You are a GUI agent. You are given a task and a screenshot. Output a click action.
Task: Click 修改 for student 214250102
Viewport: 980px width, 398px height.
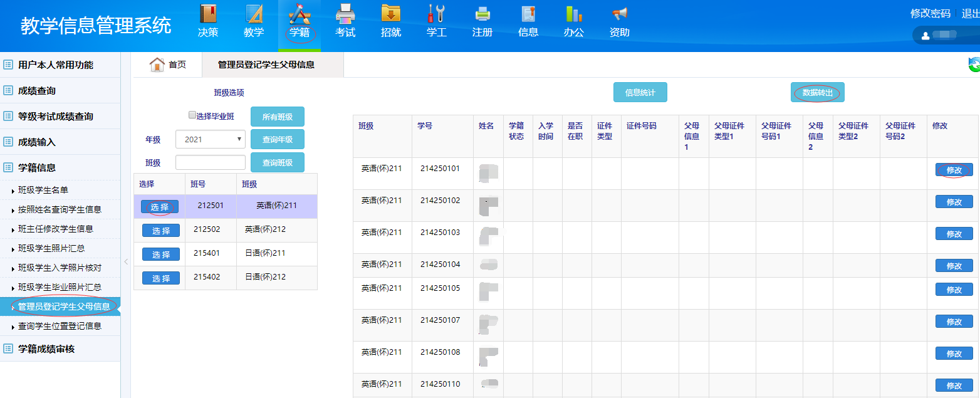point(954,202)
